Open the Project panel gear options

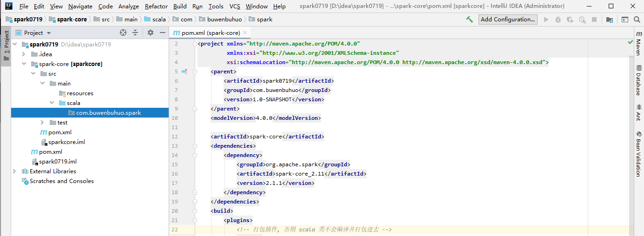[x=150, y=33]
